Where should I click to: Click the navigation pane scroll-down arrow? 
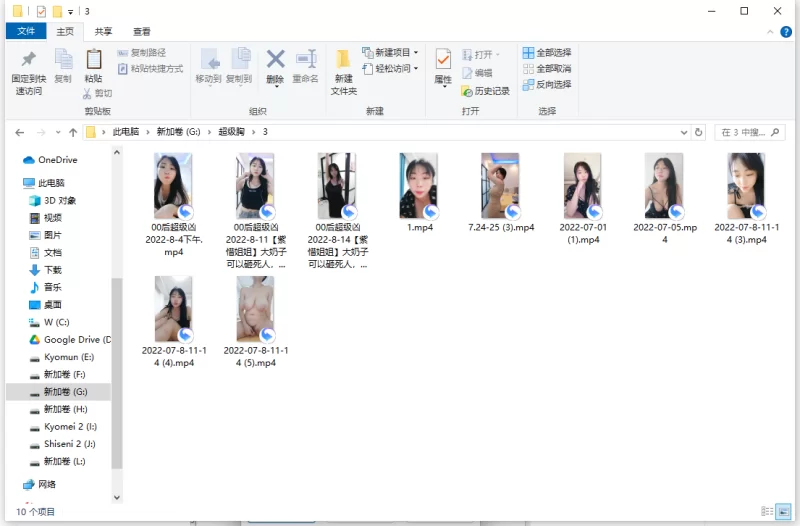click(x=117, y=497)
